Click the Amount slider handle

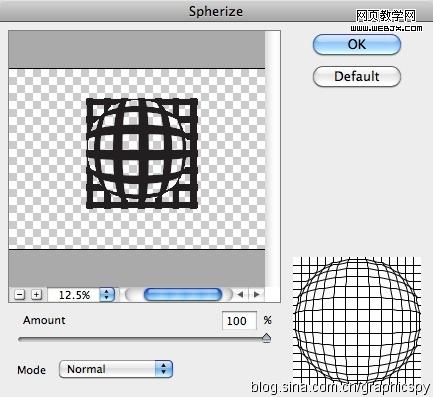tap(266, 338)
